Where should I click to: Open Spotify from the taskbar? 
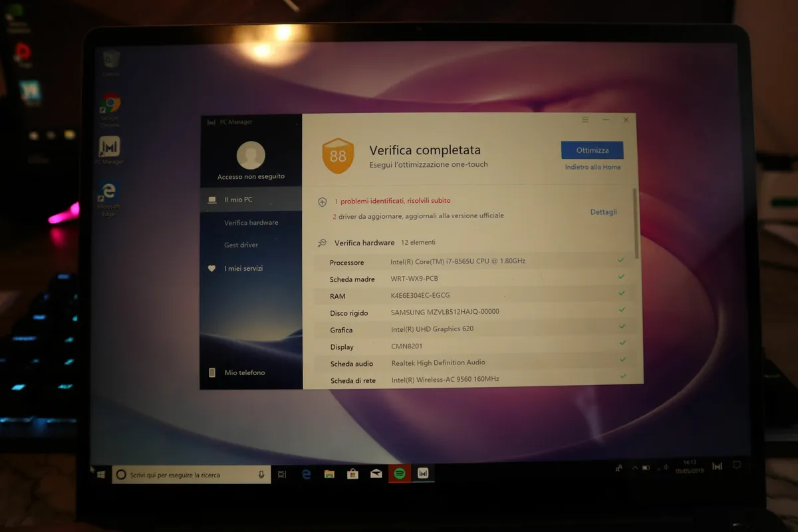pyautogui.click(x=400, y=473)
